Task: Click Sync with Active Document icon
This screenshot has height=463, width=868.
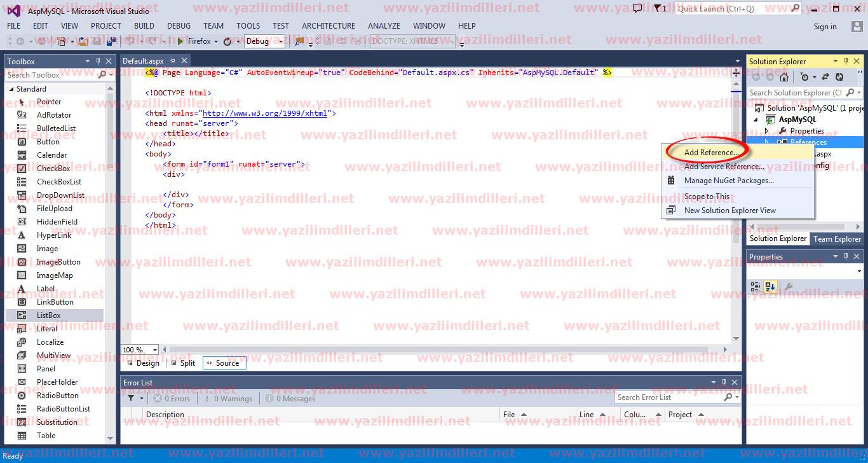Action: (x=825, y=77)
